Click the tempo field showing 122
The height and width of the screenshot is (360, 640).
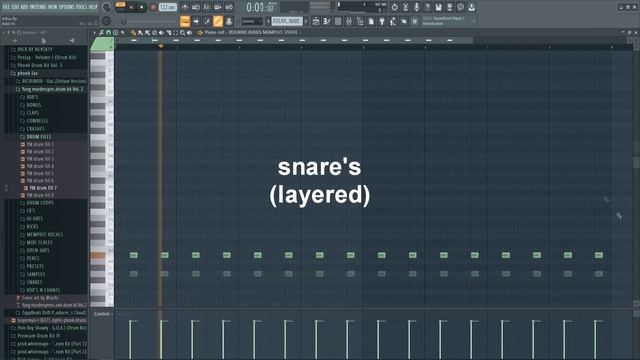coord(167,7)
